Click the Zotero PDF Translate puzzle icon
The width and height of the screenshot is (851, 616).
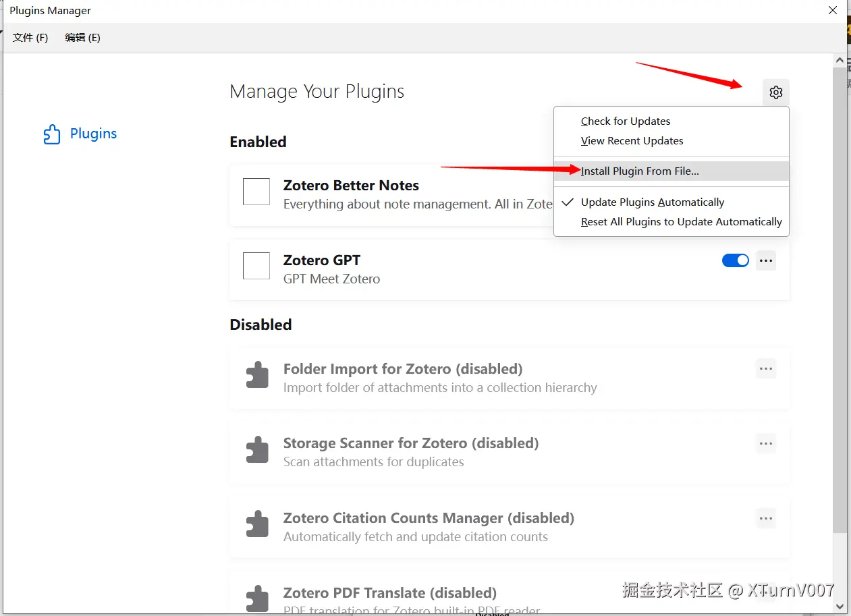(x=256, y=598)
